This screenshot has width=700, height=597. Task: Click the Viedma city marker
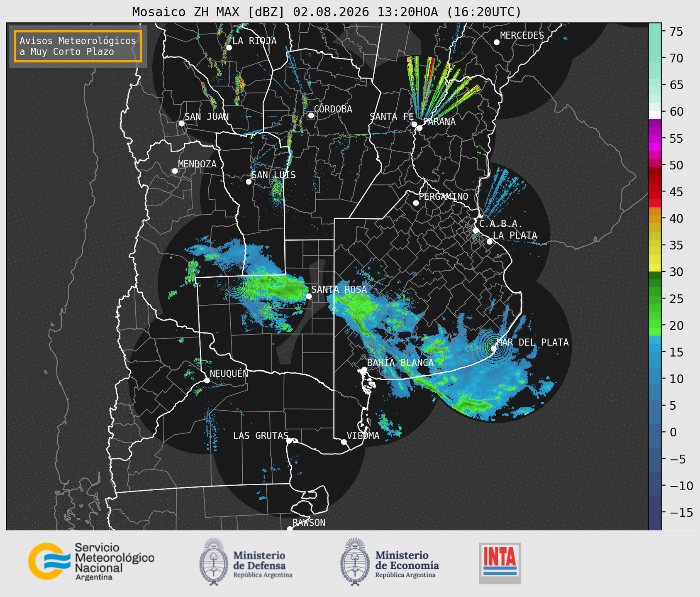344,442
